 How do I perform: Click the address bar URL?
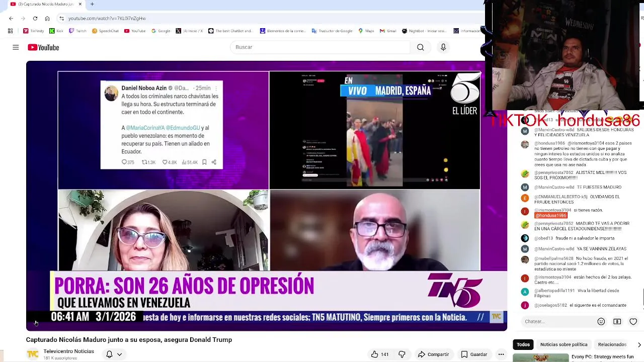[x=107, y=19]
